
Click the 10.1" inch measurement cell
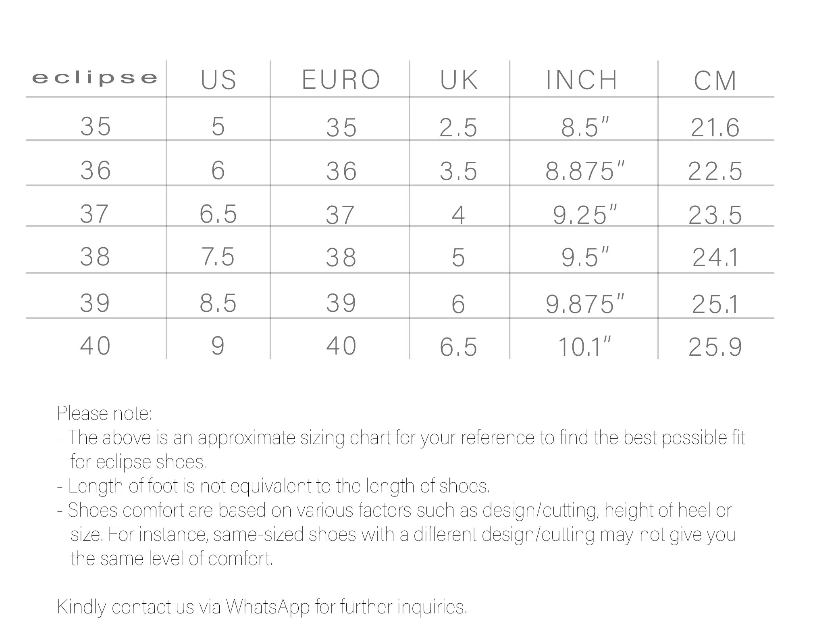[585, 347]
